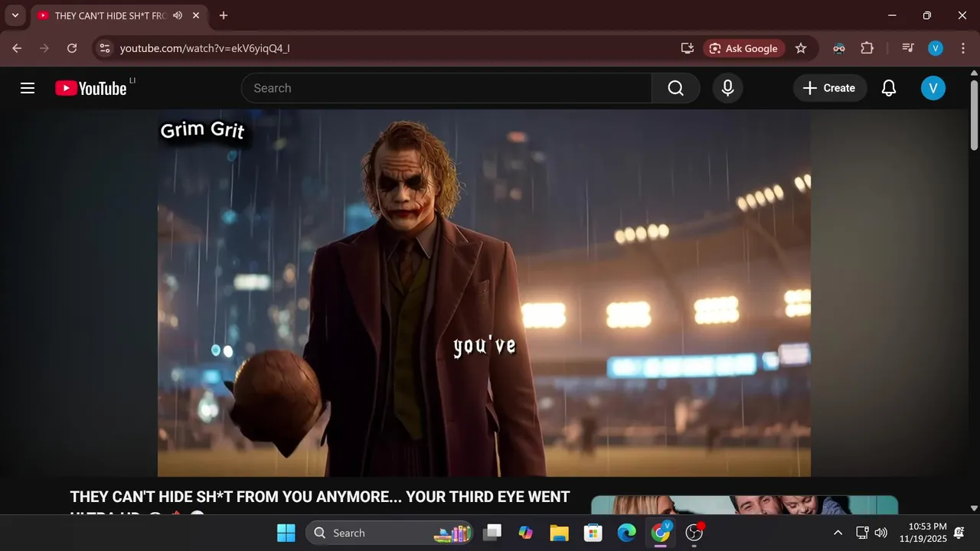This screenshot has height=551, width=980.
Task: Open the Chrome profile avatar
Action: (x=936, y=48)
